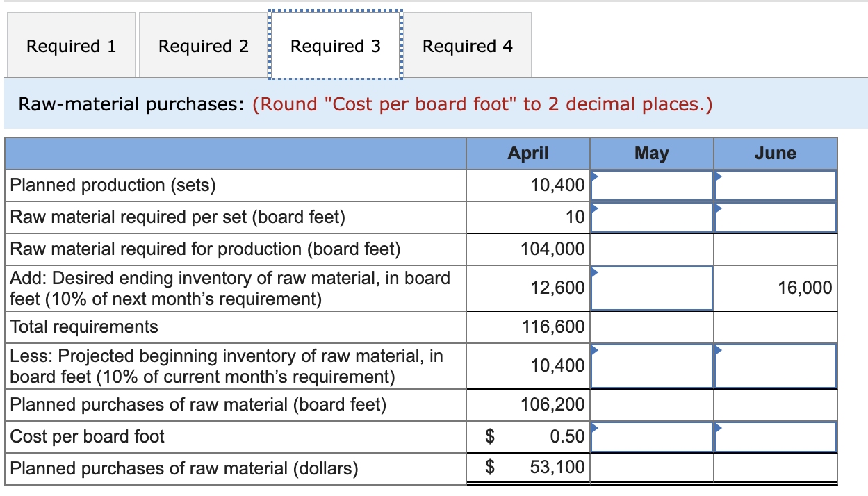Click the Raw-material purchases instruction text

click(x=366, y=104)
